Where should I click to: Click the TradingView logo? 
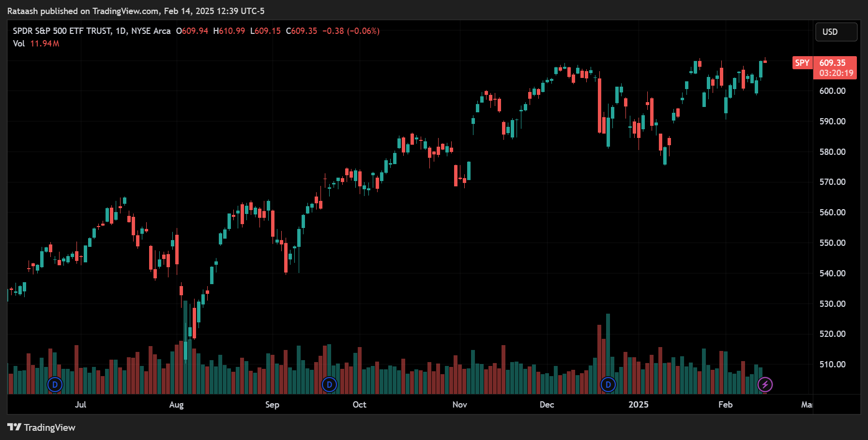[41, 427]
